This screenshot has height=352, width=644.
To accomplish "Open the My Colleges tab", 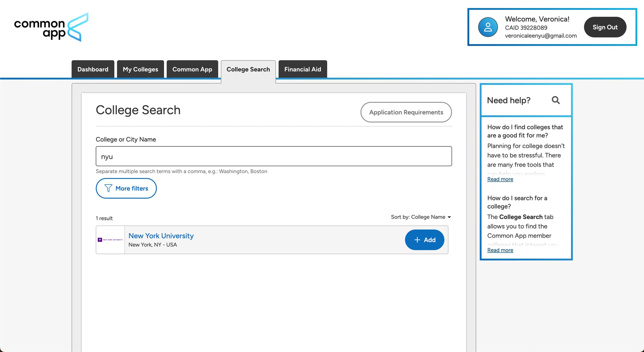I will tap(140, 69).
